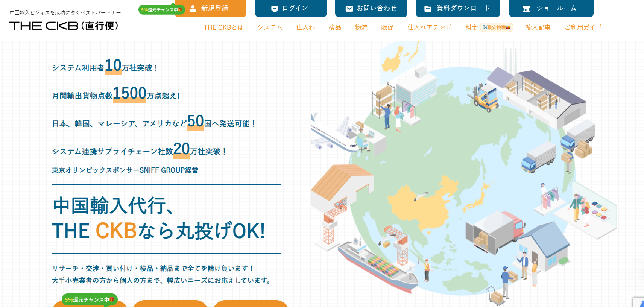Click the storefront icon beside ショールーム
The height and width of the screenshot is (307, 644).
[526, 9]
